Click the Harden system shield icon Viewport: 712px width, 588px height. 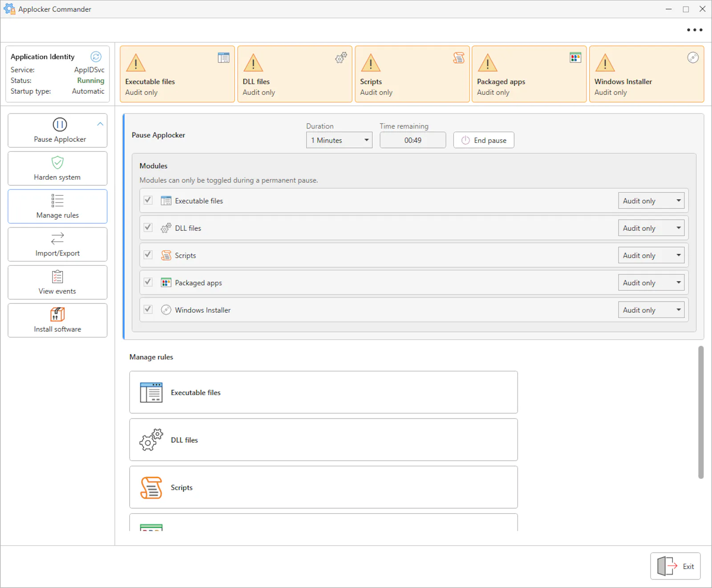[x=57, y=162]
